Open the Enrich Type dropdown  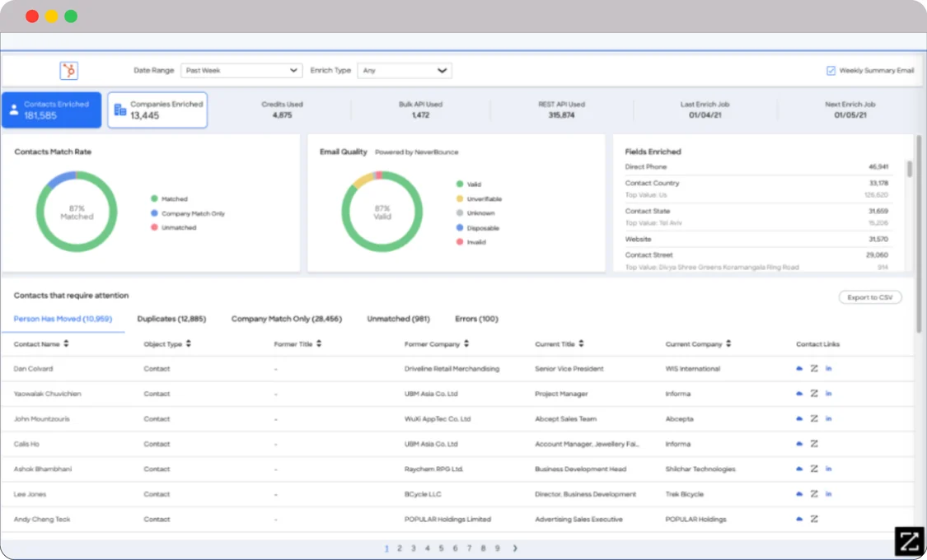coord(405,70)
